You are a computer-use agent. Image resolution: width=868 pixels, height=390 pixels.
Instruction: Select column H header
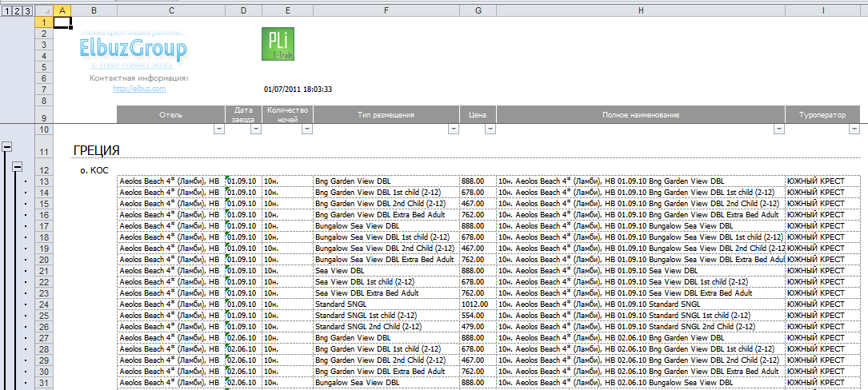click(x=641, y=11)
